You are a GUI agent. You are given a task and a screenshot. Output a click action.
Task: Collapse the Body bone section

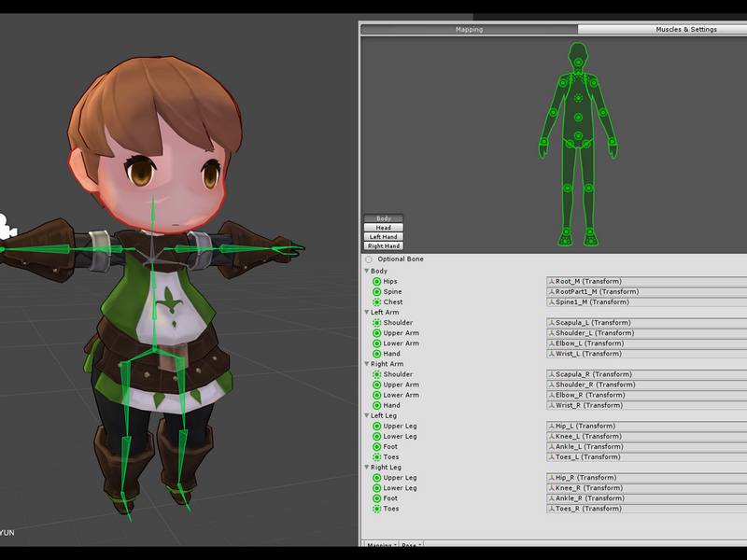[367, 271]
